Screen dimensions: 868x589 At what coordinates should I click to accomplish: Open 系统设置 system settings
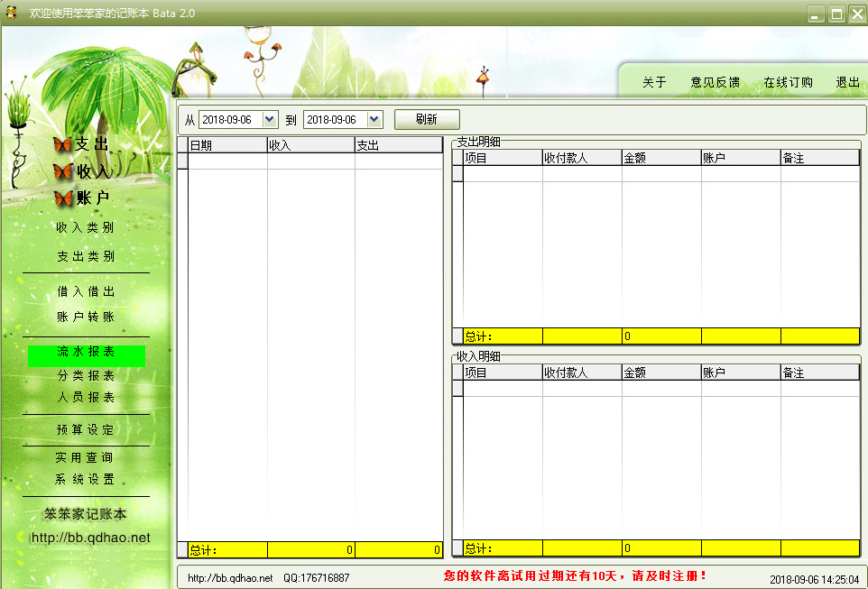(x=86, y=479)
